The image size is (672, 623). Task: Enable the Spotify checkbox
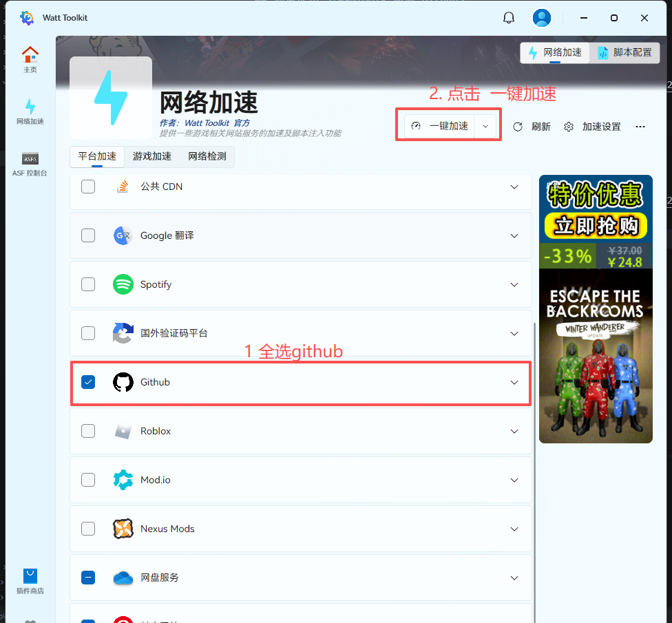88,284
